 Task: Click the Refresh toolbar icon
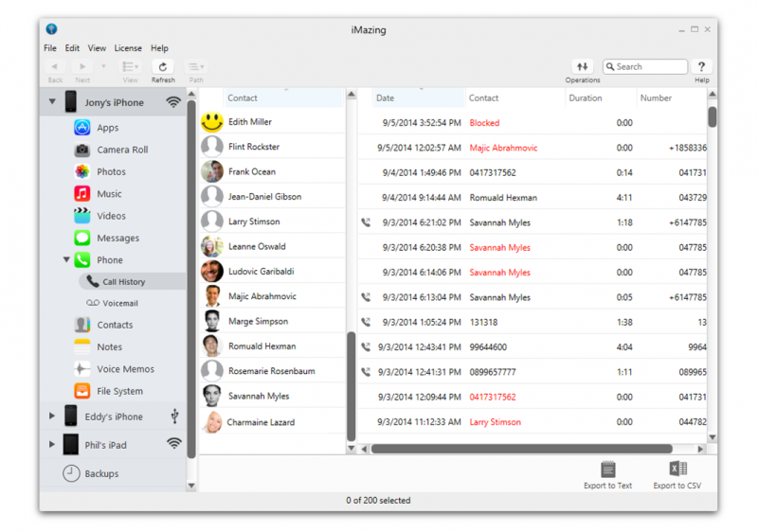pos(163,67)
